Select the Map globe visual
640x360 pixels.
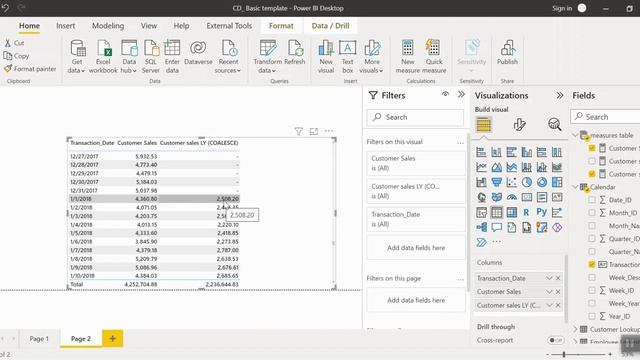pos(481,198)
